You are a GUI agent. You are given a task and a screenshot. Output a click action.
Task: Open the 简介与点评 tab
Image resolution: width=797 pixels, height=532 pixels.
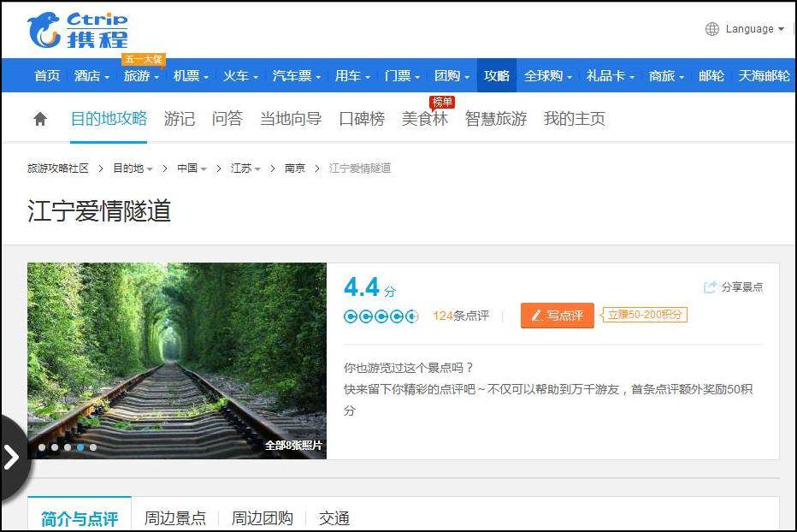click(80, 518)
